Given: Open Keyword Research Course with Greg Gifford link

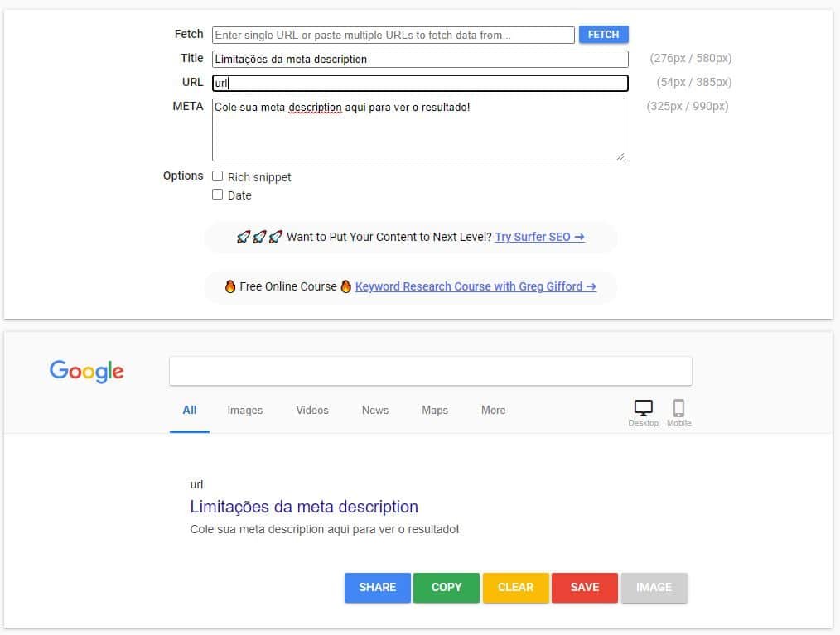Looking at the screenshot, I should coord(476,286).
